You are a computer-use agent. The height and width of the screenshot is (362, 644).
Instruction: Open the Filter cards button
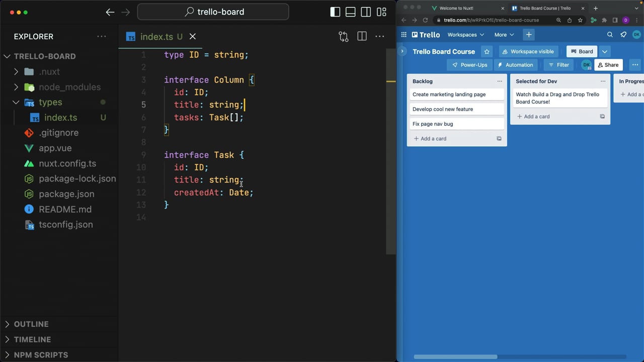click(558, 65)
